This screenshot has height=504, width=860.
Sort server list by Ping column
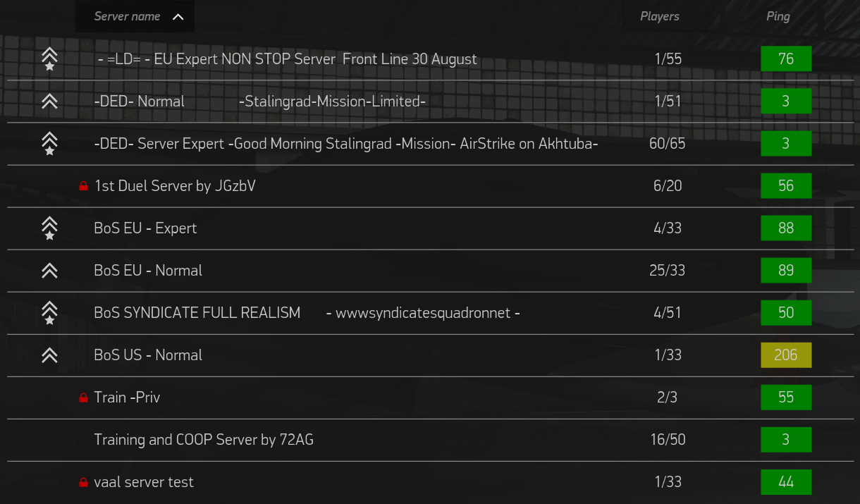click(778, 16)
